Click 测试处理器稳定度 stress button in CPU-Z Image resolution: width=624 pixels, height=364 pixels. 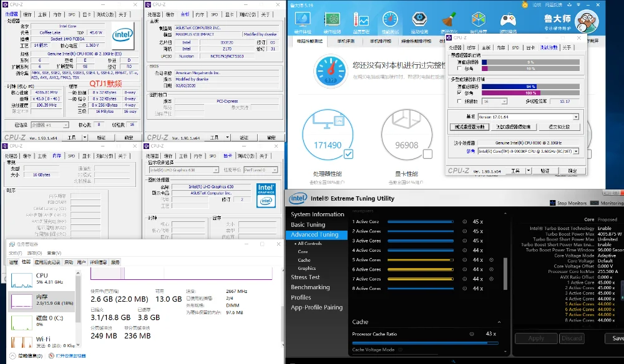point(514,127)
